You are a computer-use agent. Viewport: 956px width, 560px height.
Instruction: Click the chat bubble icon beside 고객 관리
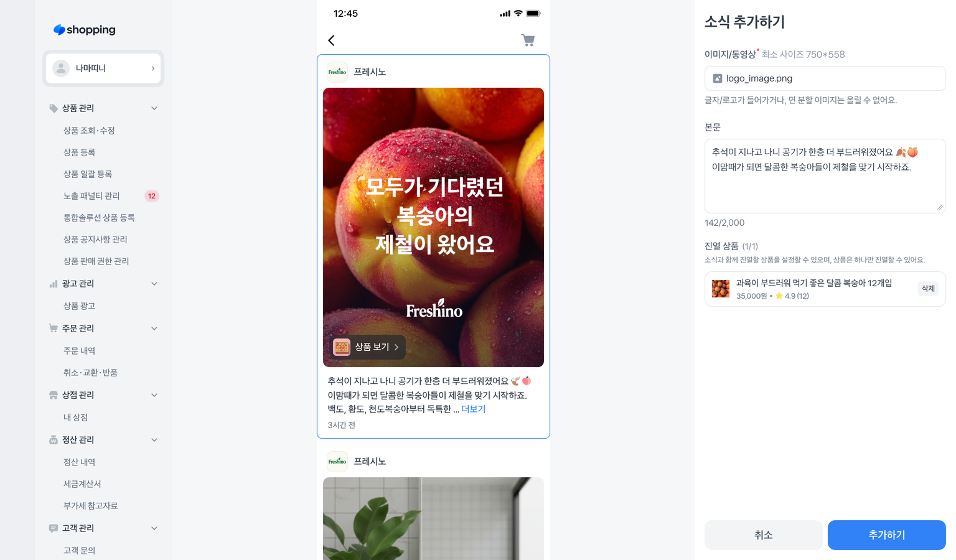pyautogui.click(x=54, y=528)
